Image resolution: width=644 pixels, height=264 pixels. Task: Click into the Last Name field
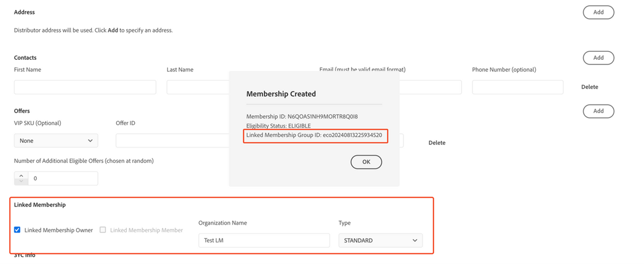pyautogui.click(x=197, y=87)
